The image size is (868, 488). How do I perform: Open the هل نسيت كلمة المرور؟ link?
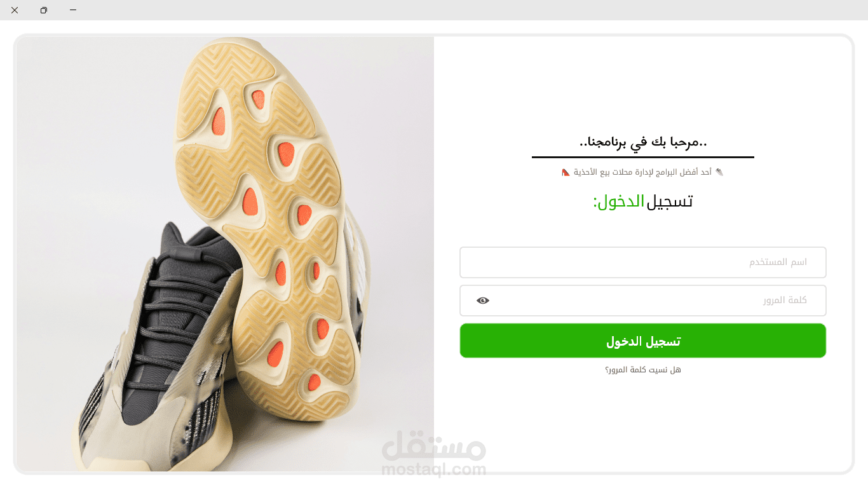pos(643,370)
